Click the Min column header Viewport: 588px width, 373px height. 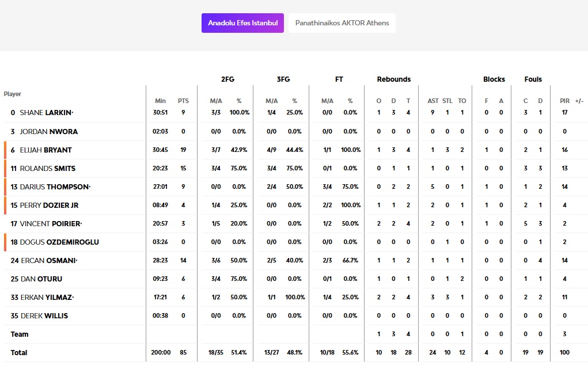[160, 101]
